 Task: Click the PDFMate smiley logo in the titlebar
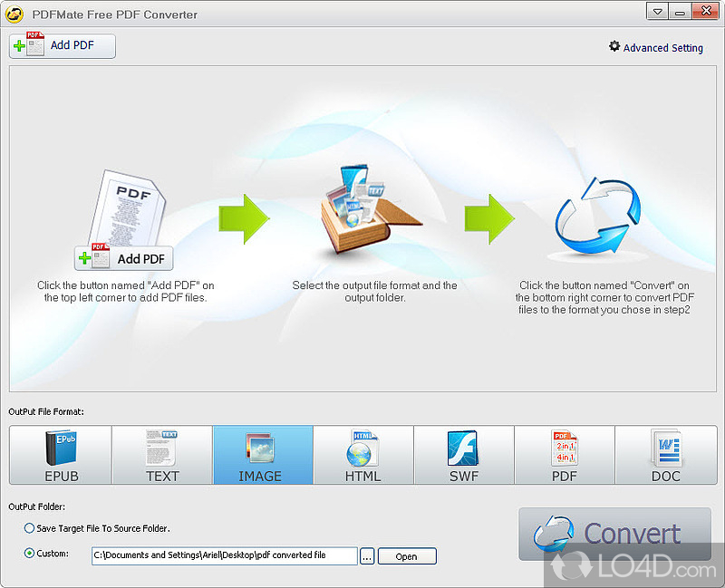coord(13,14)
